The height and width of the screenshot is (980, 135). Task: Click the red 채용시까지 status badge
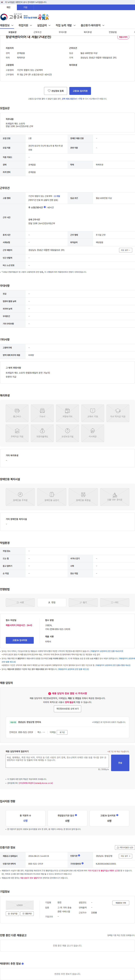[x=123, y=37]
